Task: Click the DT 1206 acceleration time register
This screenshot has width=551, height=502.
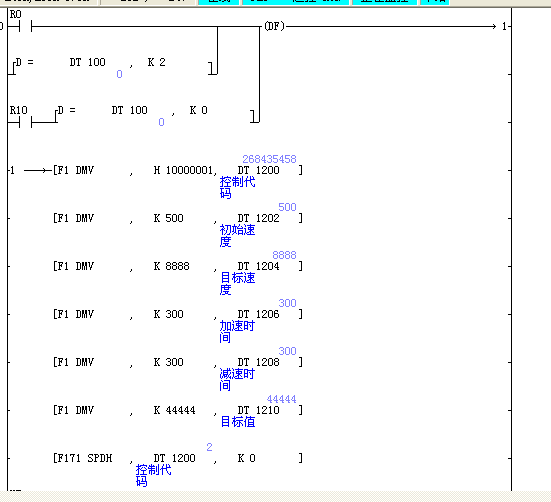Action: point(258,314)
